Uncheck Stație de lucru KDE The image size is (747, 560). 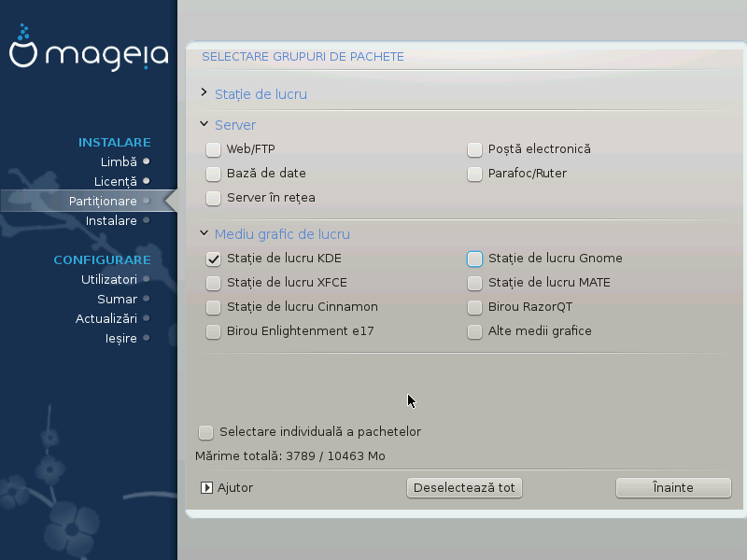point(213,259)
